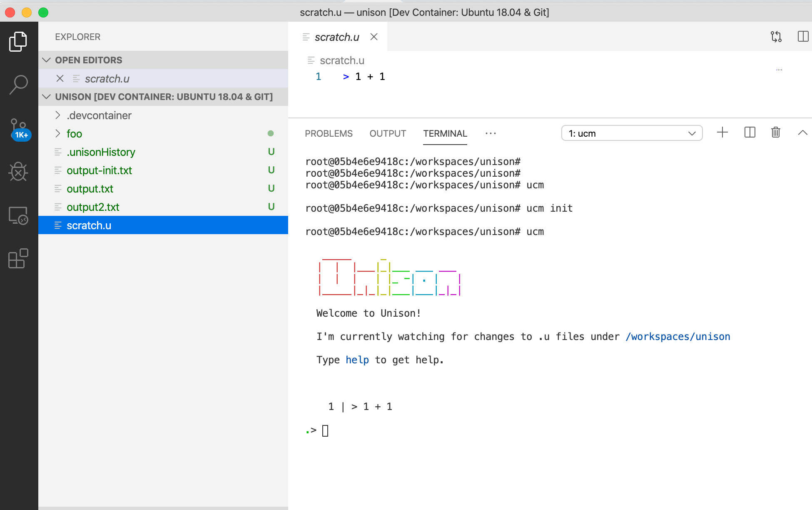Click the help link in the terminal

click(357, 360)
